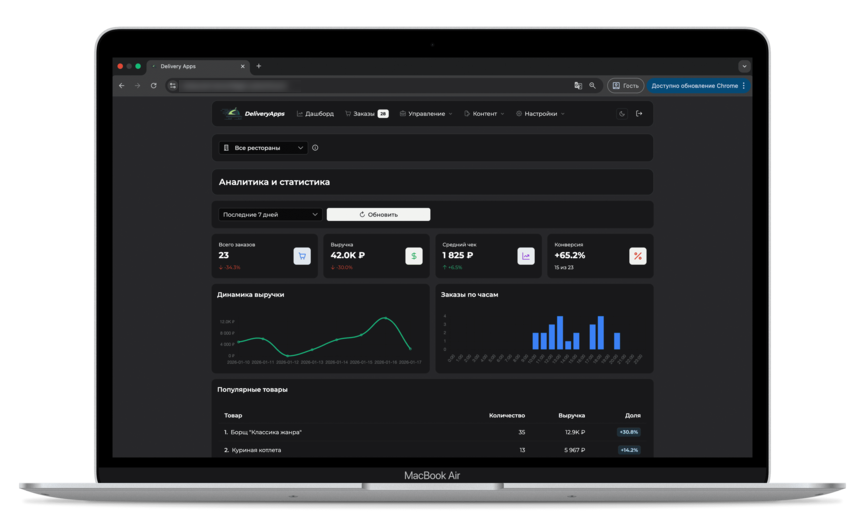Open the 'Настройки' menu
The height and width of the screenshot is (515, 865).
pos(540,114)
